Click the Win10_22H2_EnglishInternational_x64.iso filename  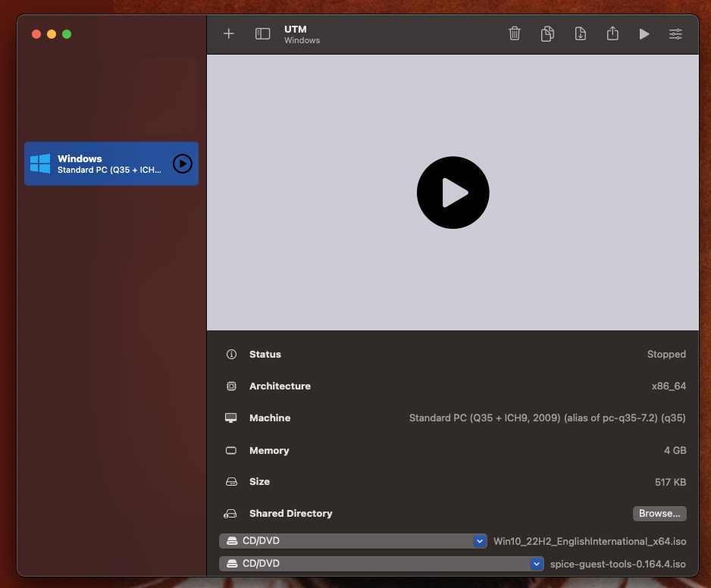pos(590,541)
